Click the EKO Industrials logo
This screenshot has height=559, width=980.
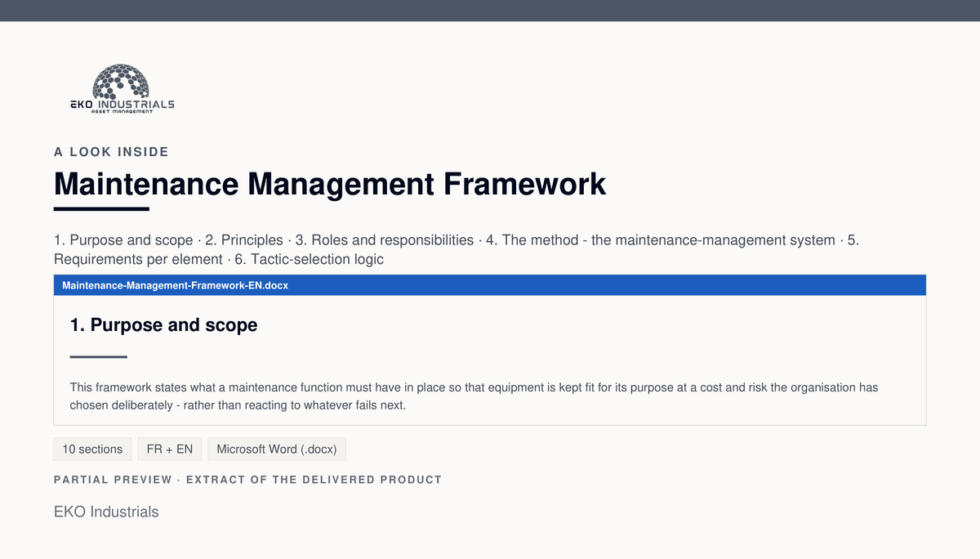(122, 89)
